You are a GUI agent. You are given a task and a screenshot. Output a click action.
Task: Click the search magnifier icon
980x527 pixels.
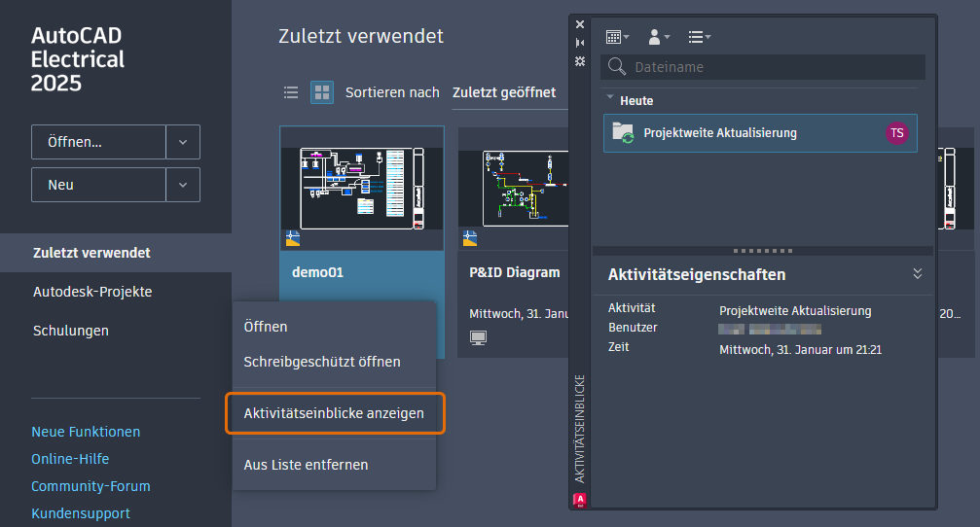point(617,66)
